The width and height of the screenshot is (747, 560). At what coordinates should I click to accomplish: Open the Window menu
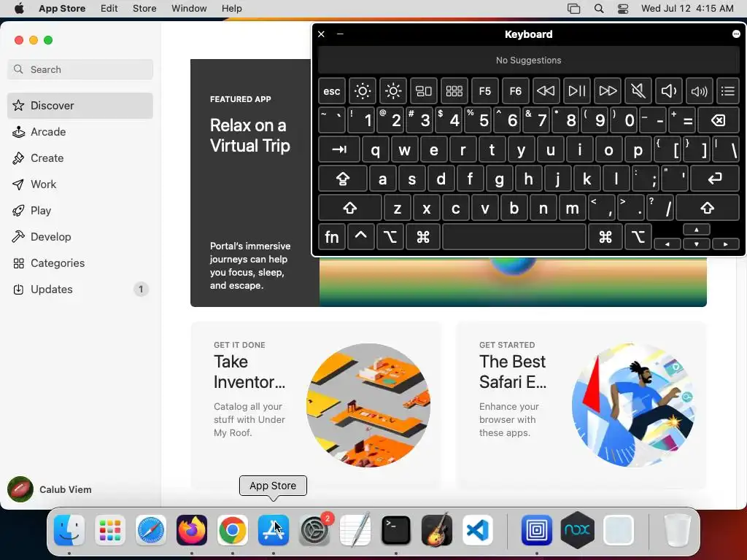[x=189, y=9]
